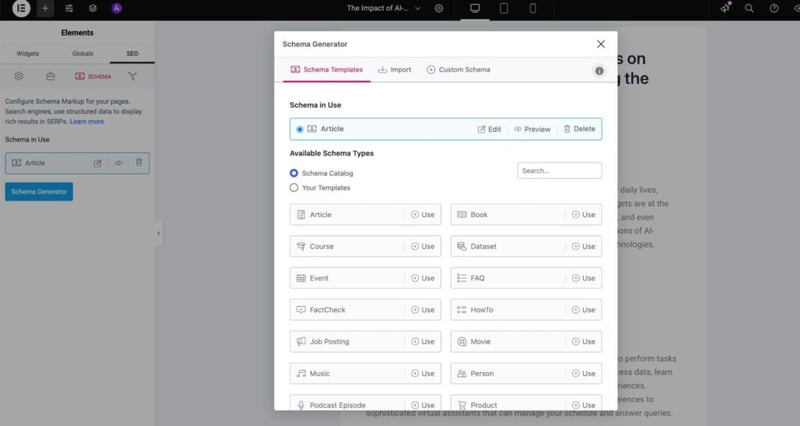
Task: Toggle the sidebar Article preview eye icon
Action: (x=118, y=163)
